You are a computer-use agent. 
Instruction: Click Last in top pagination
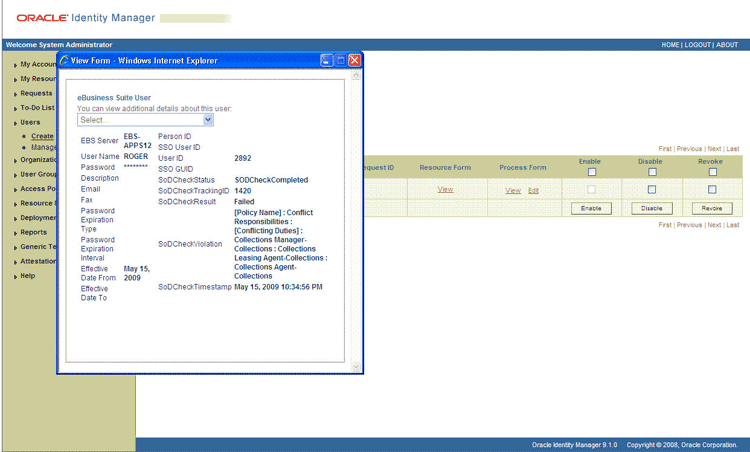(x=733, y=149)
